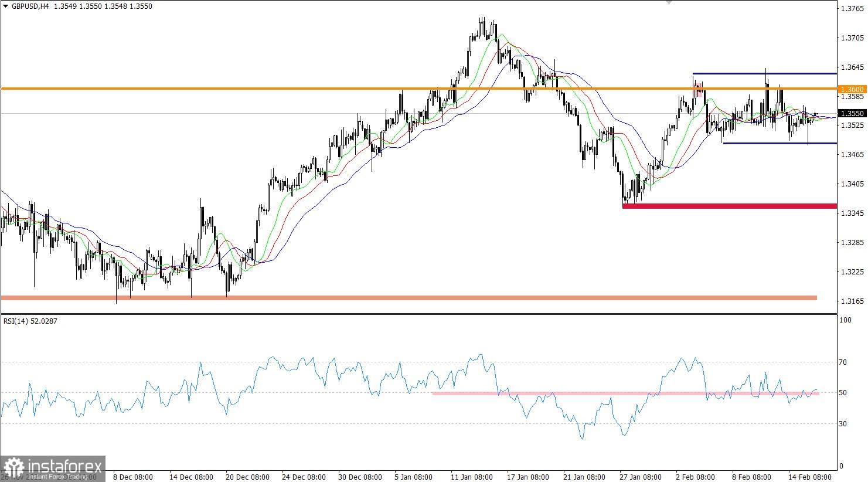Click the 8 Dec 08:00 time label
This screenshot has height=482, width=868.
click(x=133, y=477)
